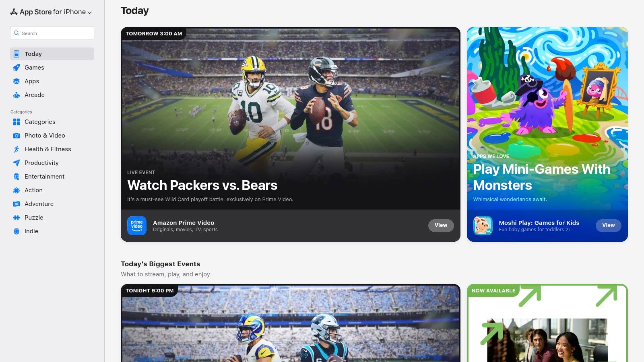Click the Moshi Play app icon
This screenshot has height=362, width=644.
(x=483, y=226)
